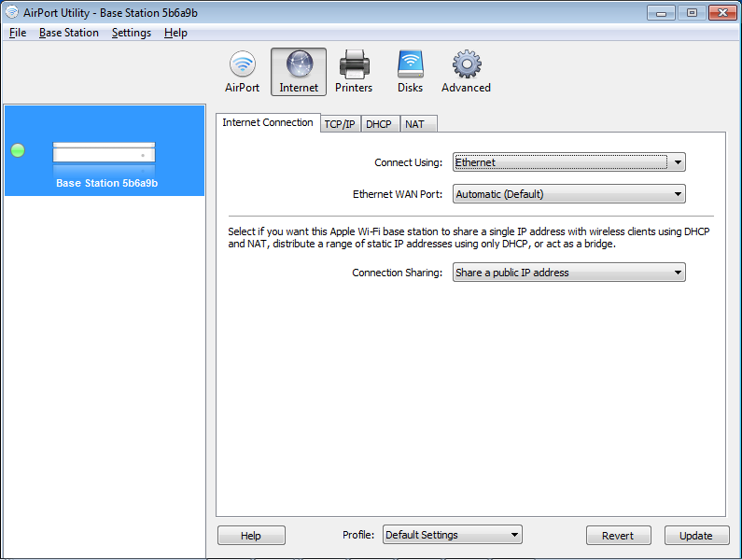Switch to the TCP/IP tab
The height and width of the screenshot is (560, 742).
click(340, 124)
